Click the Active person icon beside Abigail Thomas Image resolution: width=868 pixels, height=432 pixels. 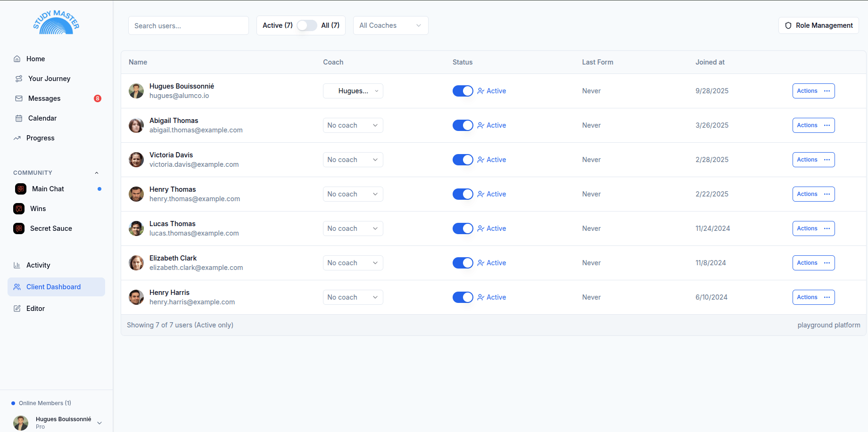point(481,125)
